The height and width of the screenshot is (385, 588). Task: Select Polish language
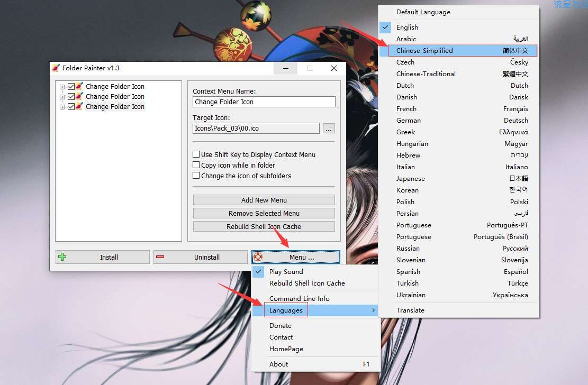(459, 201)
